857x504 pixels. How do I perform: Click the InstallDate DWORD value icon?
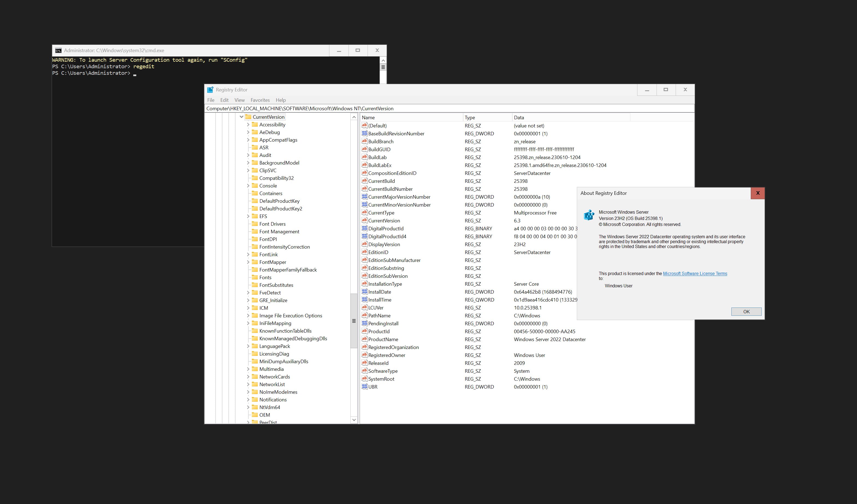pyautogui.click(x=364, y=292)
